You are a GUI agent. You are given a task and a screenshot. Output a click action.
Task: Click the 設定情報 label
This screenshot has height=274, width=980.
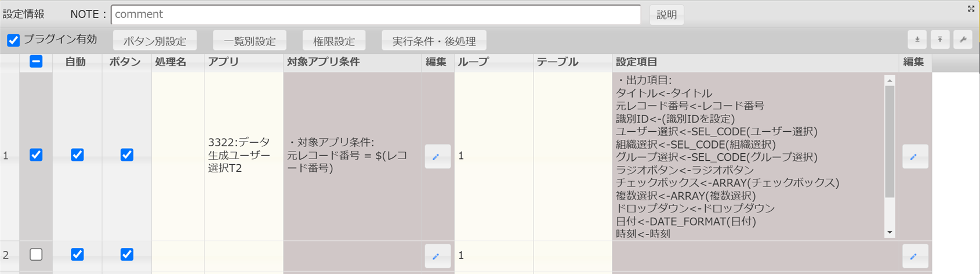[23, 14]
